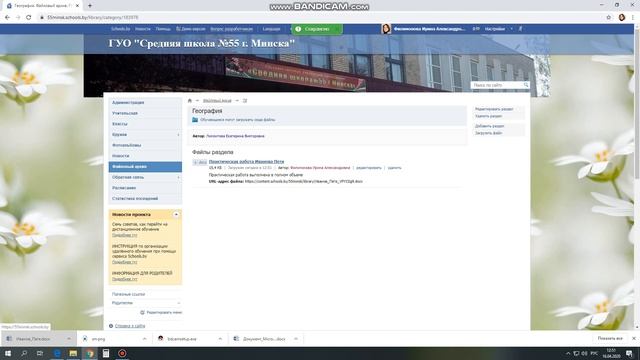
Task: Open Новости in the top blue bar
Action: (x=143, y=29)
